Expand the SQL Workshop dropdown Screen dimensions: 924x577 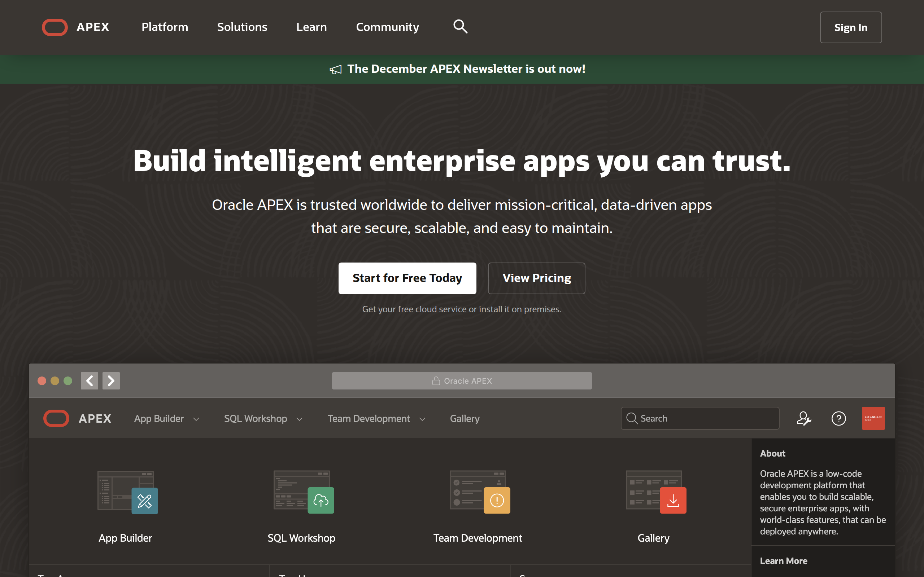[x=299, y=418]
